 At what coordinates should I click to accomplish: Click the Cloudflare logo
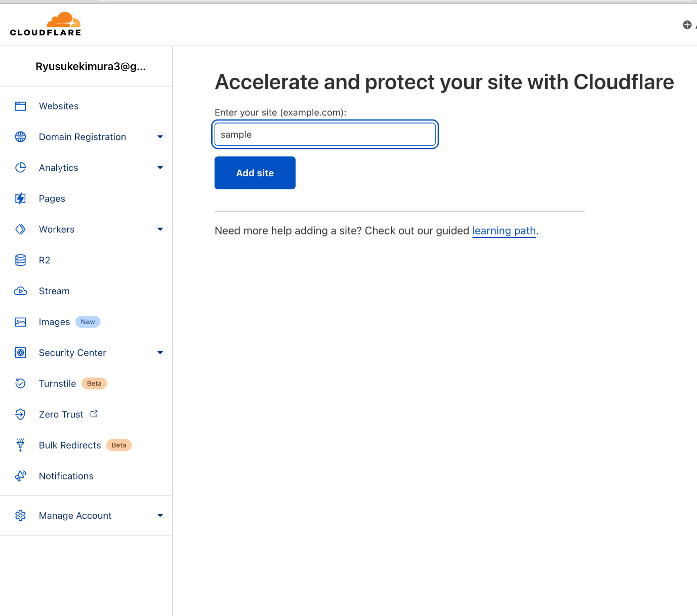tap(45, 23)
